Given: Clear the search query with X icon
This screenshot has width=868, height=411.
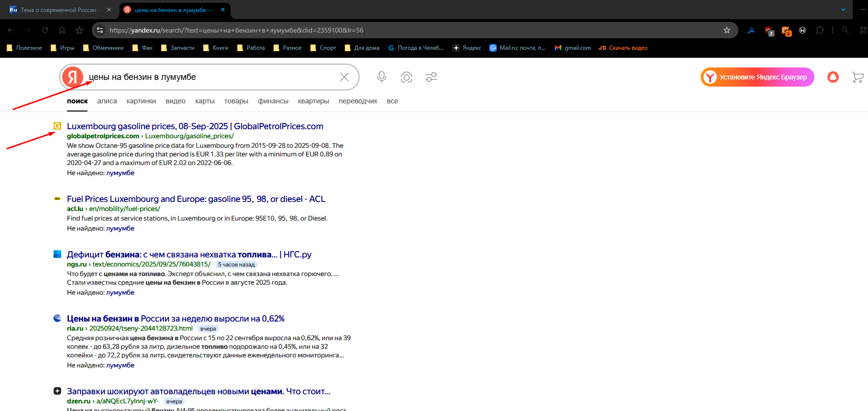Looking at the screenshot, I should click(x=344, y=77).
